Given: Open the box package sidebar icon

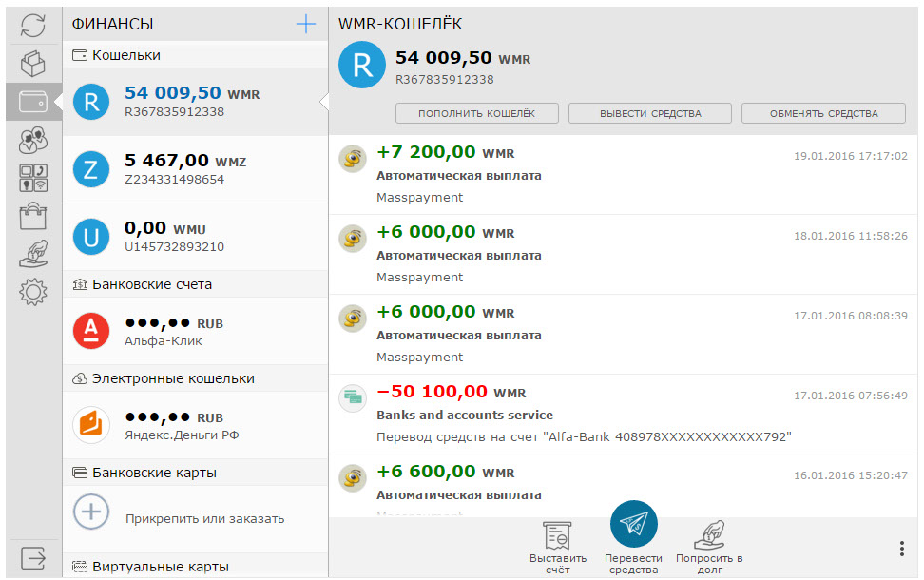Looking at the screenshot, I should click(x=33, y=64).
